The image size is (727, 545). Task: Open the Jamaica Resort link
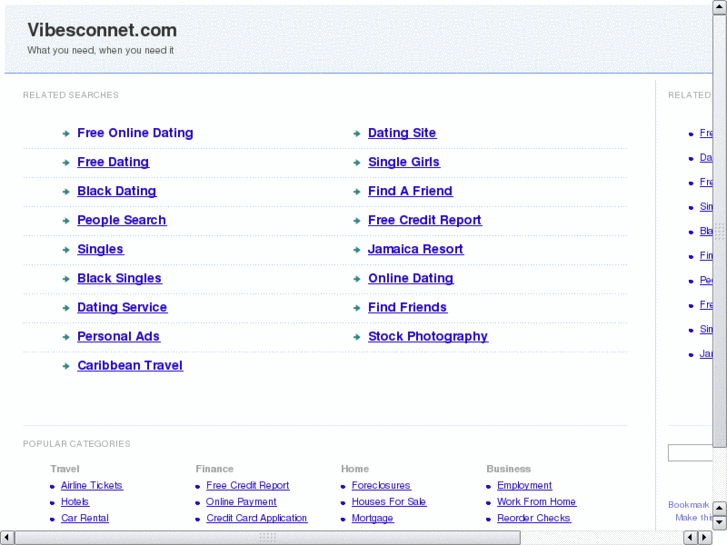415,250
